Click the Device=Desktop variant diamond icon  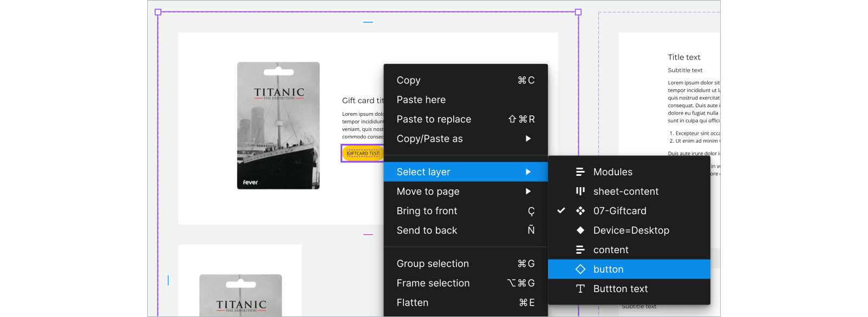tap(580, 230)
